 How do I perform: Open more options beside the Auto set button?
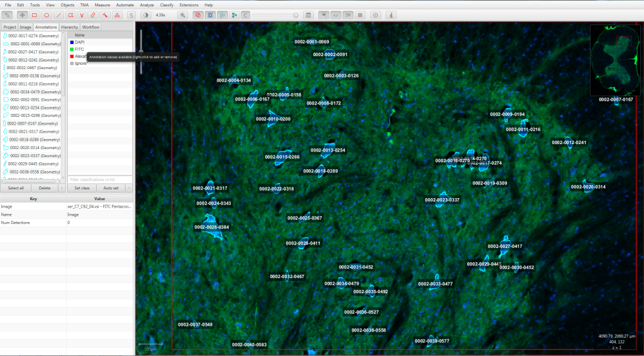coord(128,188)
